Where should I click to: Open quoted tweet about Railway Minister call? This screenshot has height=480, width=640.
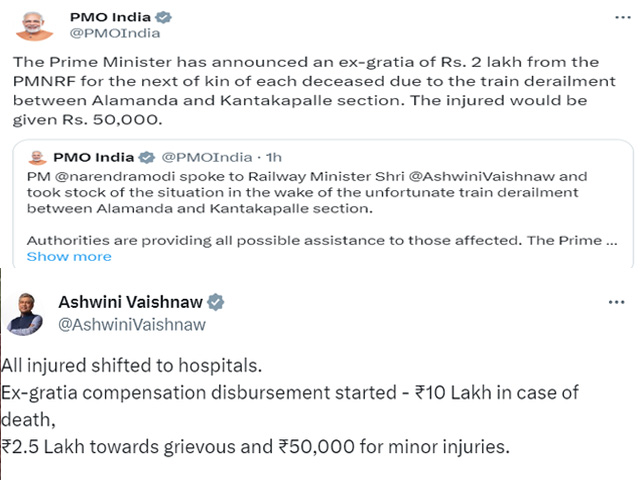click(x=323, y=204)
